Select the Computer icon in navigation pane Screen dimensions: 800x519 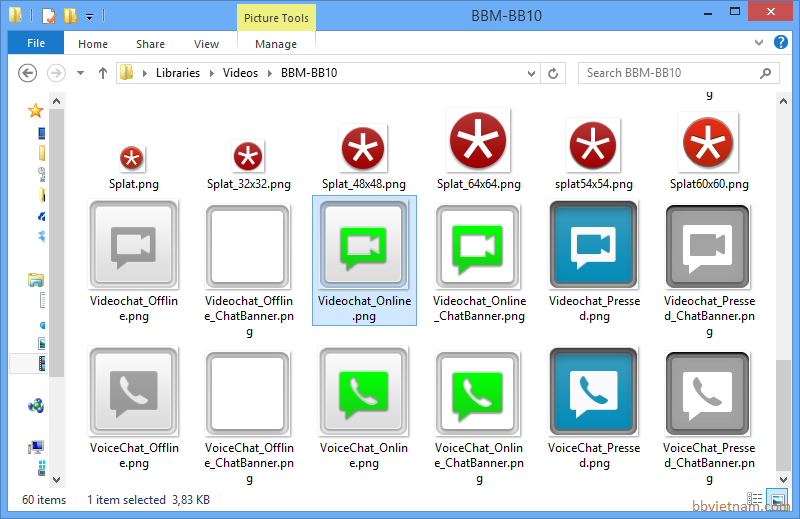coord(36,447)
